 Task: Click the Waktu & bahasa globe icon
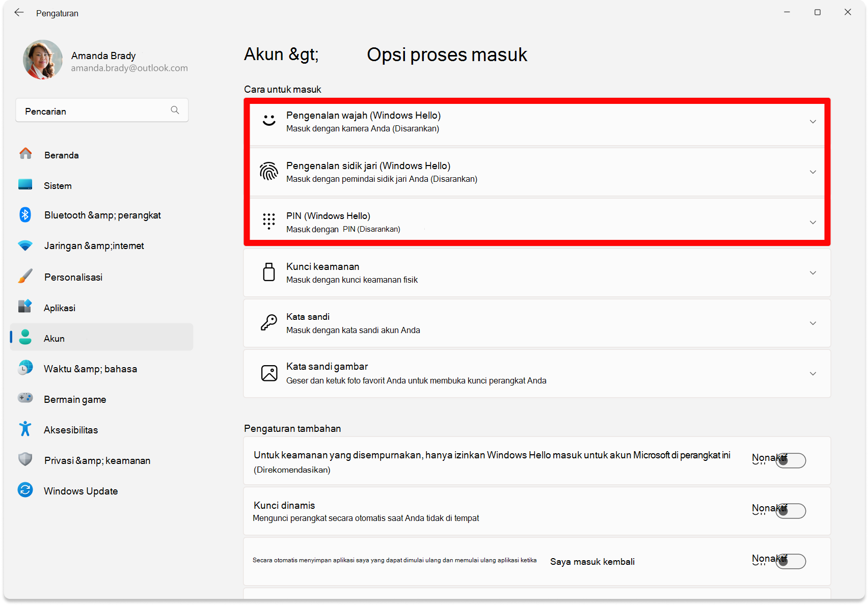25,368
